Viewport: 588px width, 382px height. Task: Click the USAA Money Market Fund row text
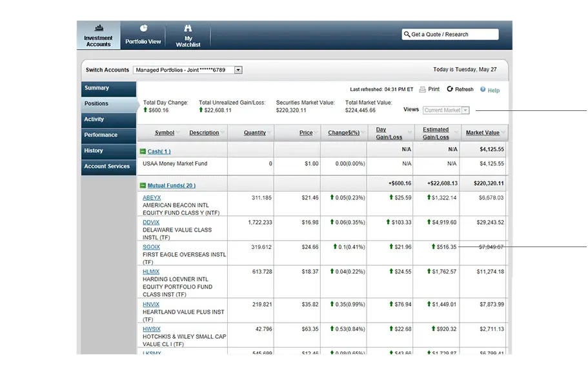pyautogui.click(x=175, y=164)
